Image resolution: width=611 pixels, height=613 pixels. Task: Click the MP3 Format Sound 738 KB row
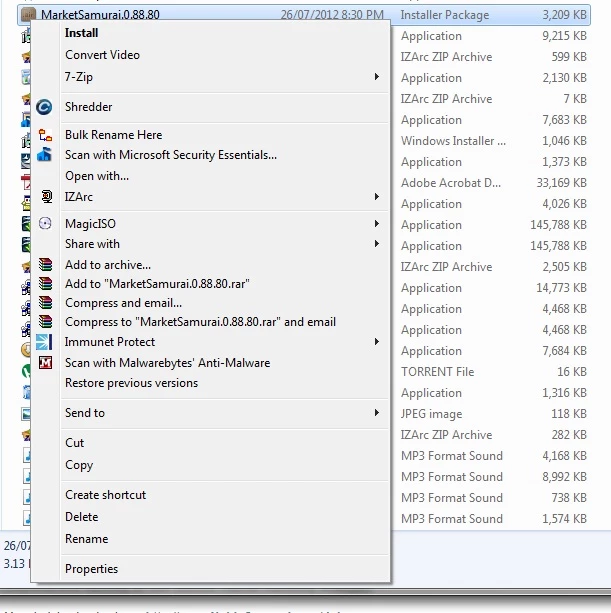[x=494, y=498]
